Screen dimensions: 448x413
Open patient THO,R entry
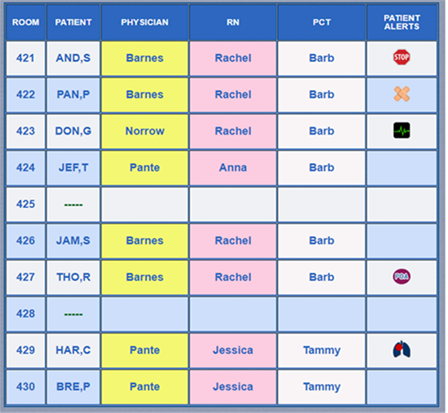73,277
